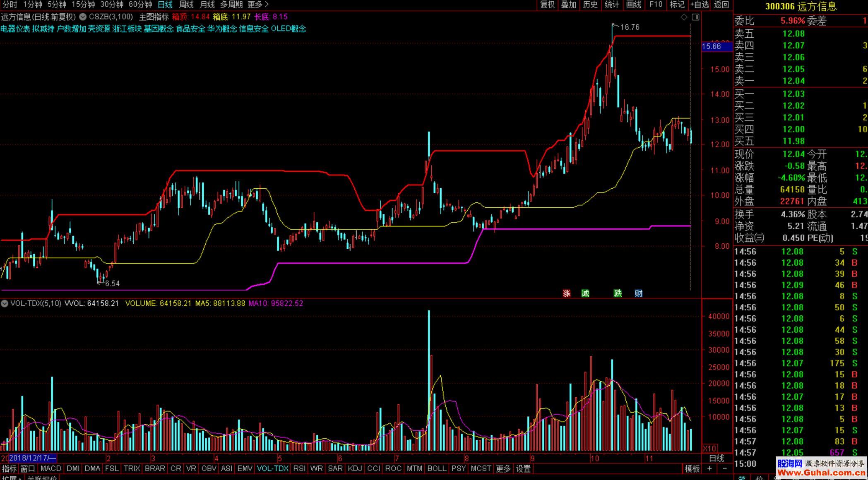
Task: Switch sub-chart to VR indicator
Action: 191,468
